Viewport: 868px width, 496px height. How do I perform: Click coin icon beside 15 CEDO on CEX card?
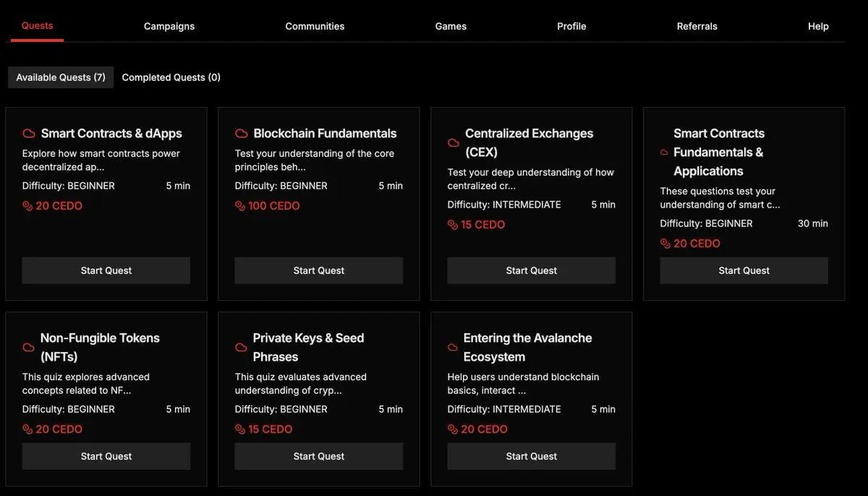(453, 225)
